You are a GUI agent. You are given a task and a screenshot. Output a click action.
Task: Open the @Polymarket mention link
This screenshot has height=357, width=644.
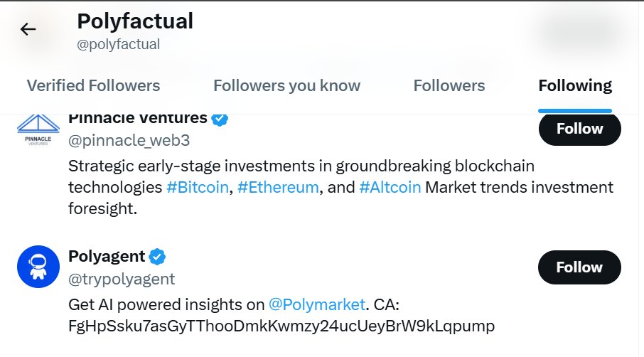[x=316, y=305]
